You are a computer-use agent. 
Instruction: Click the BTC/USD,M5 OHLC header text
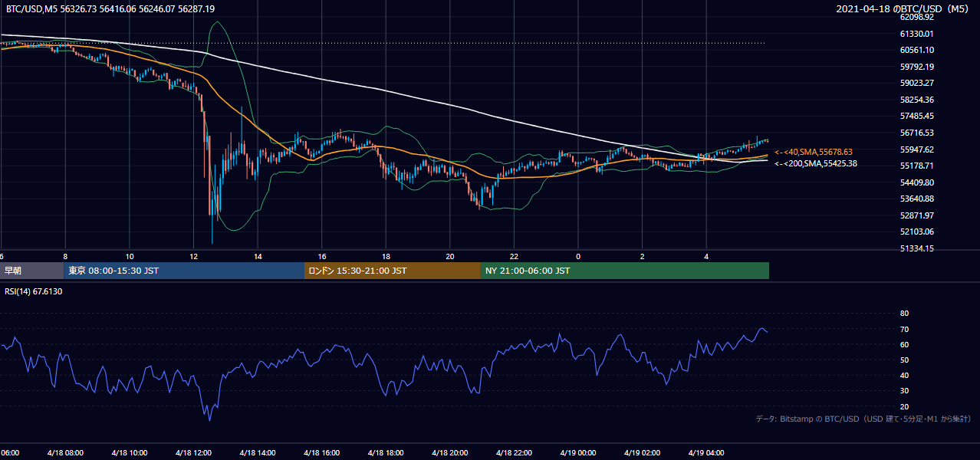(110, 9)
